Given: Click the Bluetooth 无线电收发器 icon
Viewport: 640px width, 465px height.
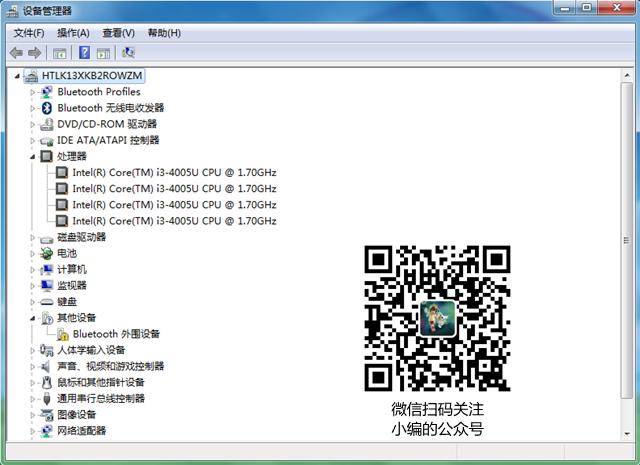Looking at the screenshot, I should (47, 108).
